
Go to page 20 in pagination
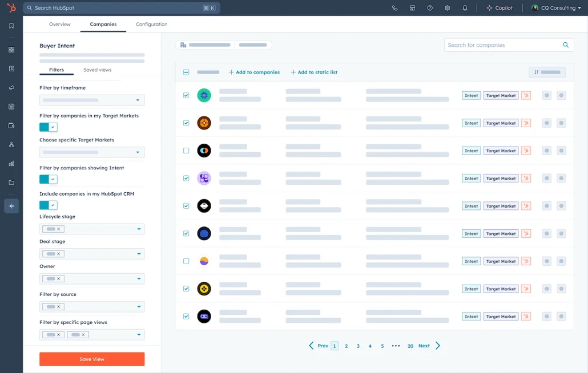410,346
